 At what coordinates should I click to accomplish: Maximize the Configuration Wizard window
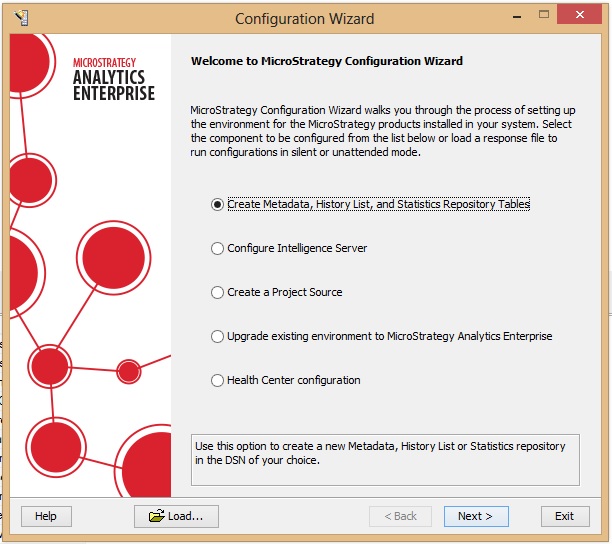(544, 15)
